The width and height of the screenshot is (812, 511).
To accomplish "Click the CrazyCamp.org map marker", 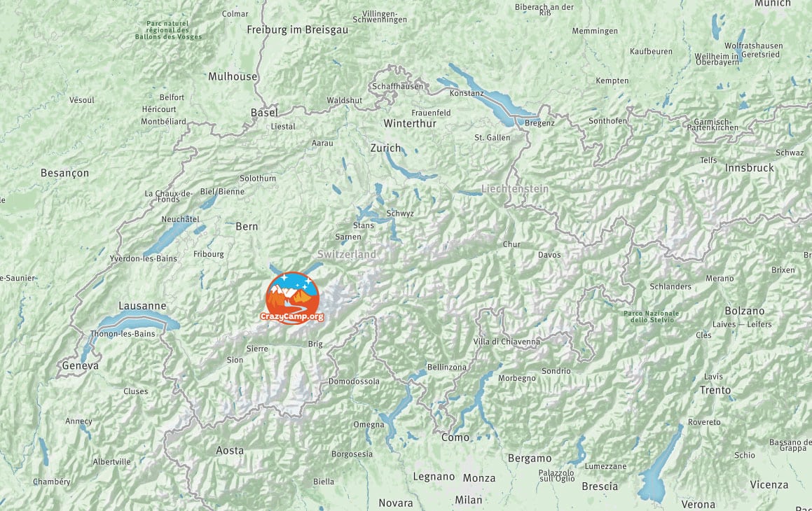I will pos(293,298).
